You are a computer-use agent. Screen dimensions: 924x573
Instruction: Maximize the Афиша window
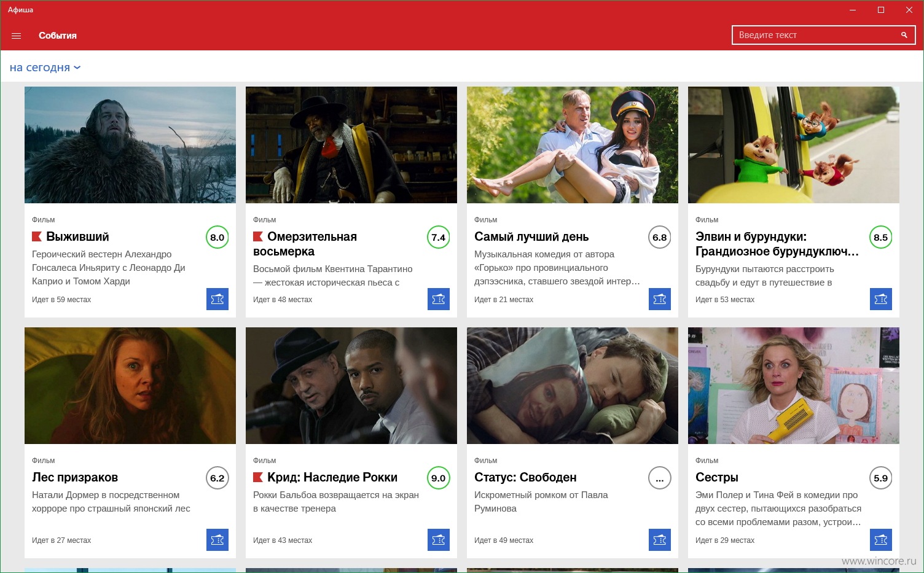click(881, 10)
